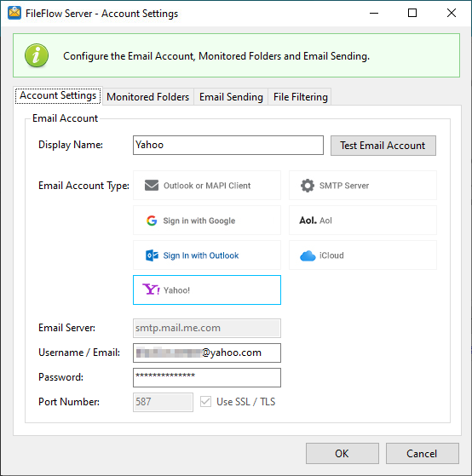The height and width of the screenshot is (476, 472).
Task: Click the Email Server field
Action: click(207, 328)
